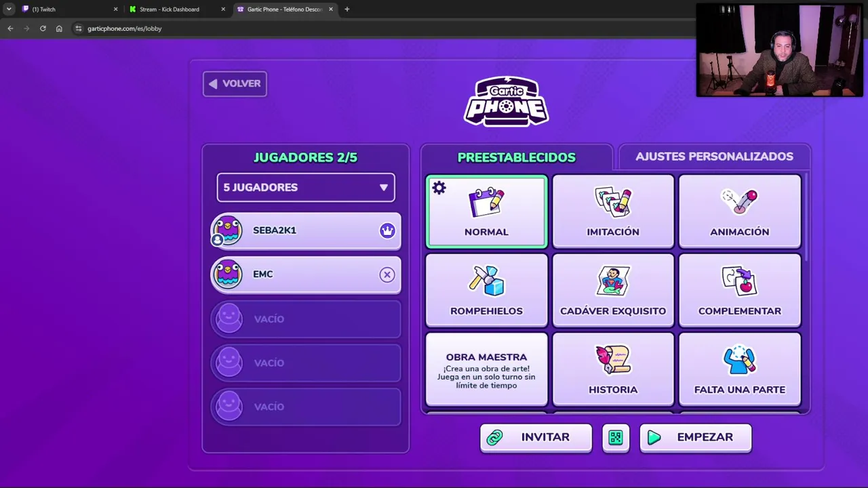Edit the SEBA2K1 avatar badge icon

(218, 240)
